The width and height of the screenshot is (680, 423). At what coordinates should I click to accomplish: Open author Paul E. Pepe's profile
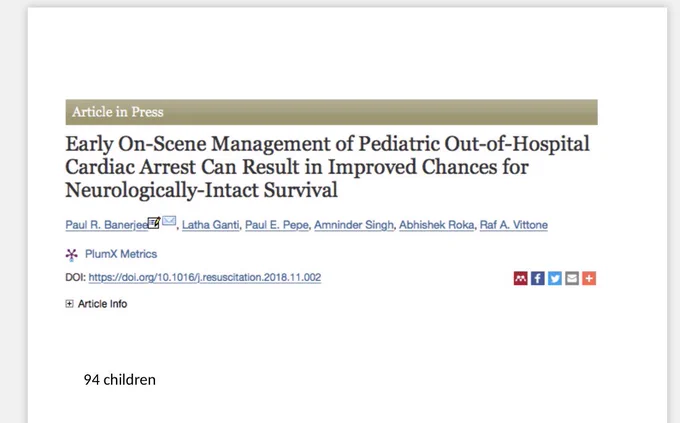277,225
